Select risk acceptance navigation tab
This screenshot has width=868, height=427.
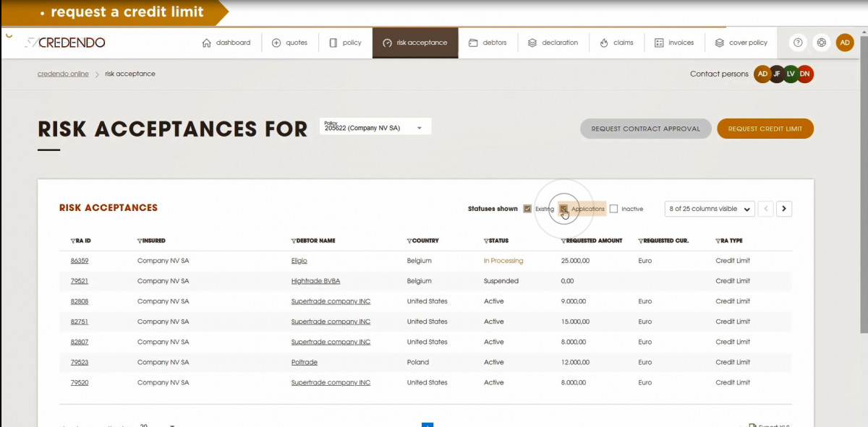point(415,43)
